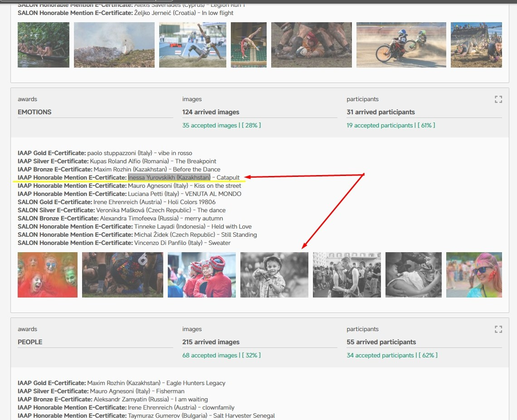Click '35 accepted images' in EMOTIONS
The image size is (517, 420).
click(x=210, y=125)
